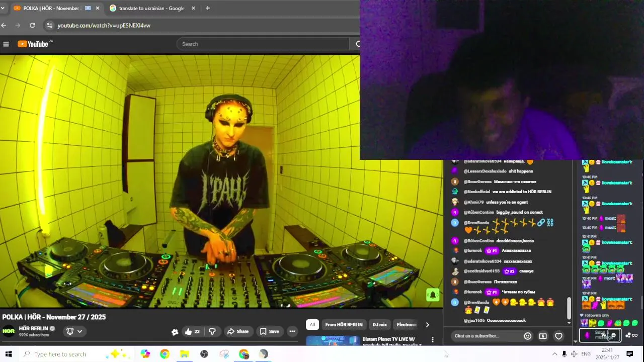Open emoji picker in YouTube chat
Image resolution: width=644 pixels, height=362 pixels.
(528, 336)
